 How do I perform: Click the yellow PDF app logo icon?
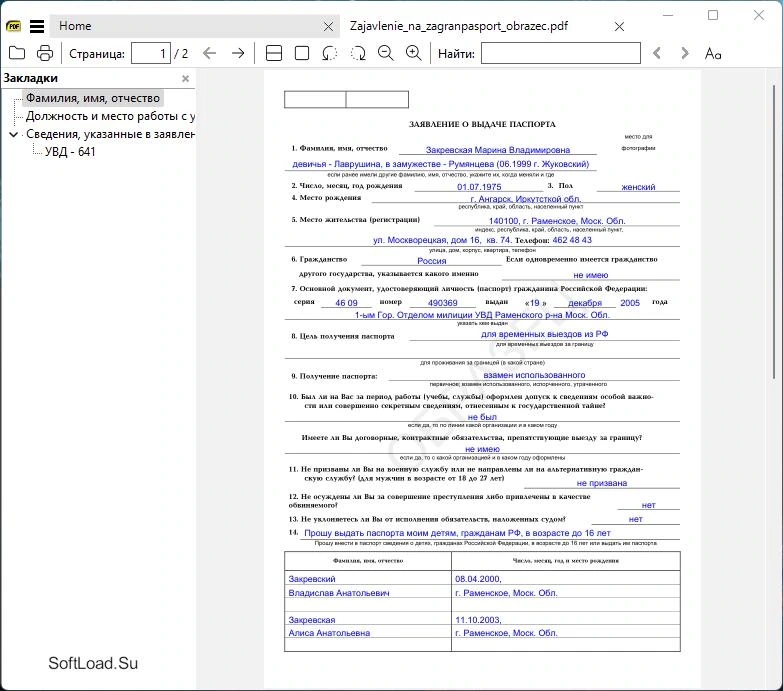(x=13, y=26)
